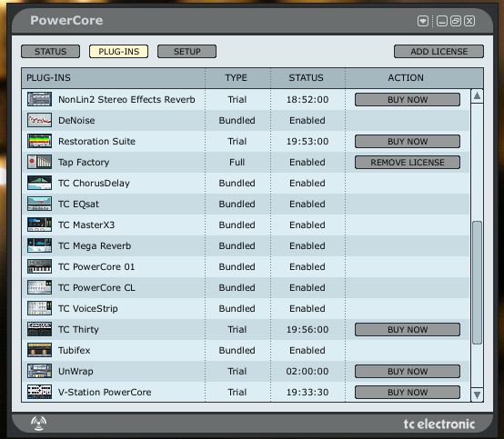Click the TC Thirty name text

[78, 330]
